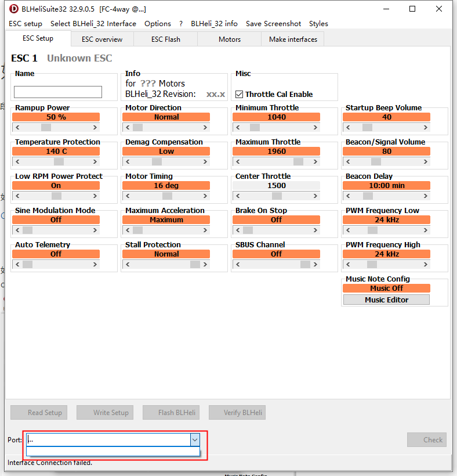Viewport: 457px width, 476px height.
Task: Open the Music Editor
Action: [x=386, y=300]
